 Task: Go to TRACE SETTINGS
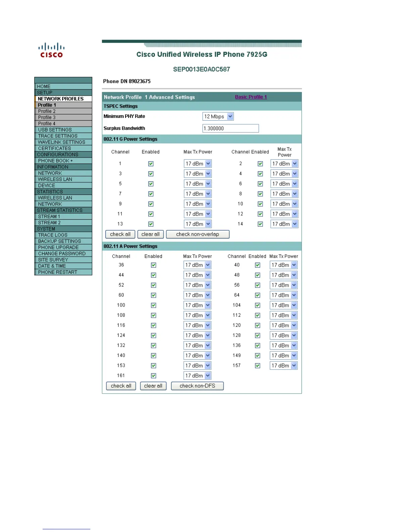point(63,136)
